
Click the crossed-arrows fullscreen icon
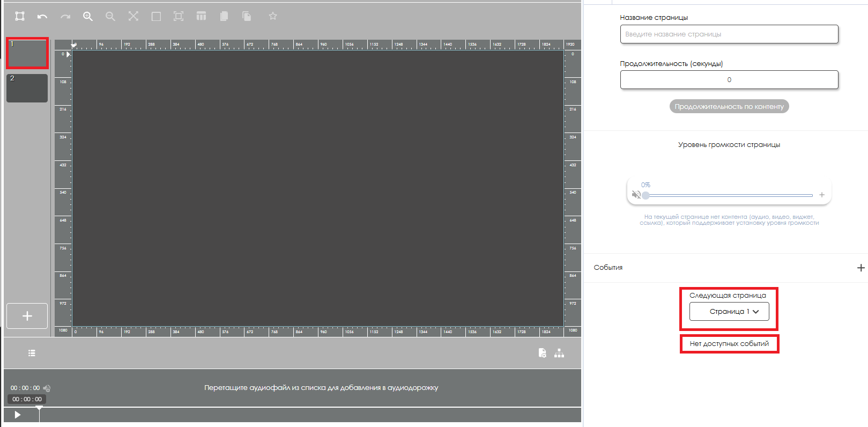point(133,16)
